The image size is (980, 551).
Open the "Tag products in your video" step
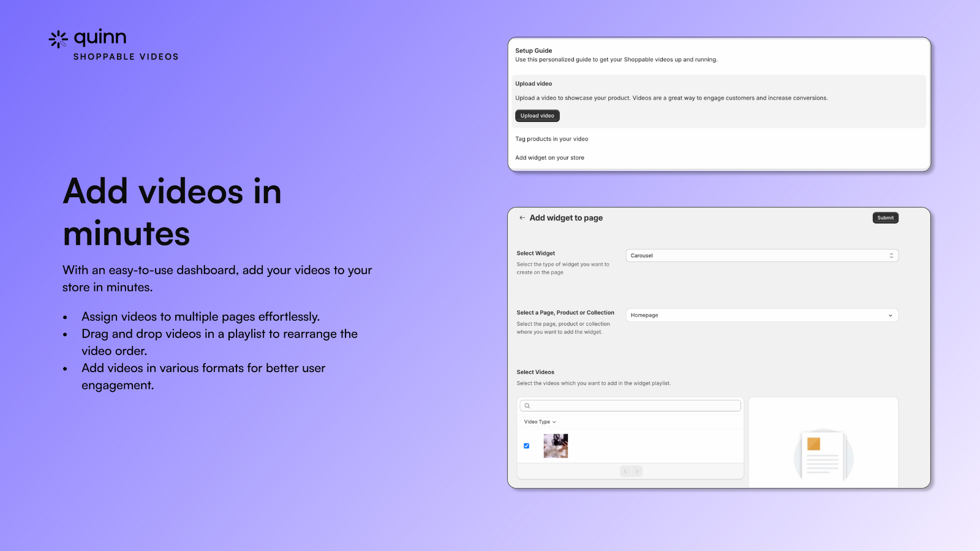pos(551,139)
